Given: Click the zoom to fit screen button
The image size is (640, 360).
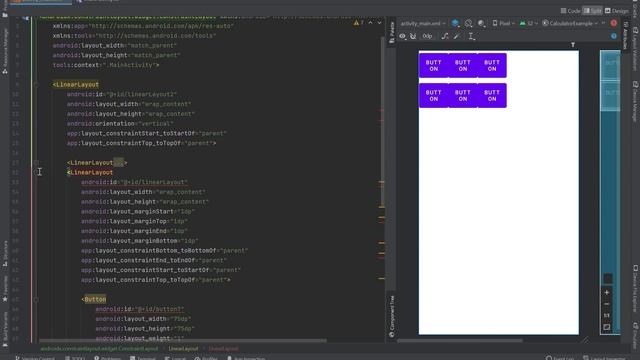Looking at the screenshot, I should 607,327.
